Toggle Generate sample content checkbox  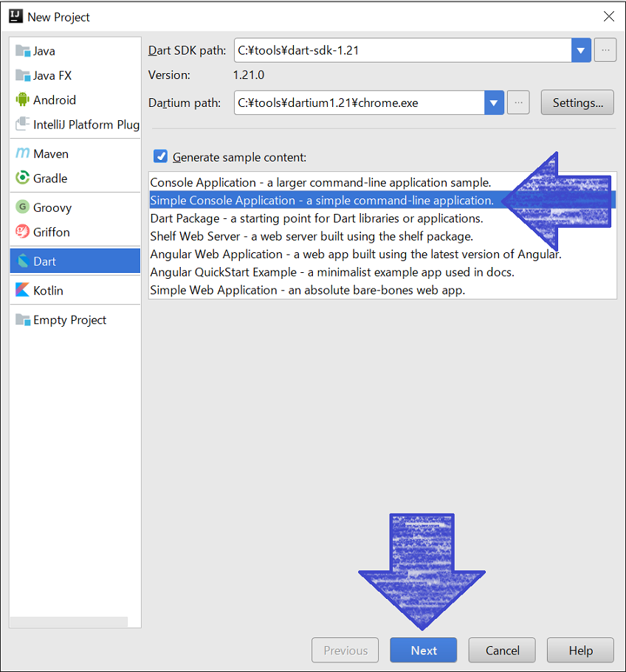[x=160, y=156]
